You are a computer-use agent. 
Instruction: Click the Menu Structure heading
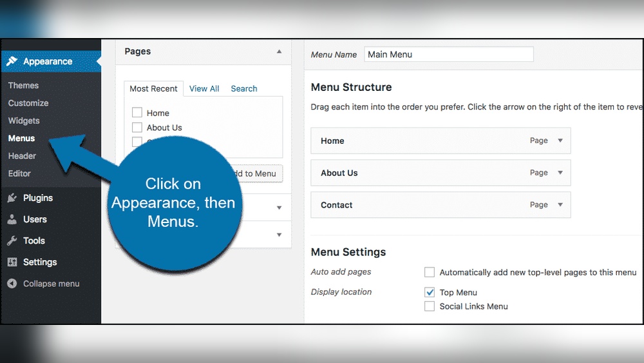pyautogui.click(x=351, y=87)
